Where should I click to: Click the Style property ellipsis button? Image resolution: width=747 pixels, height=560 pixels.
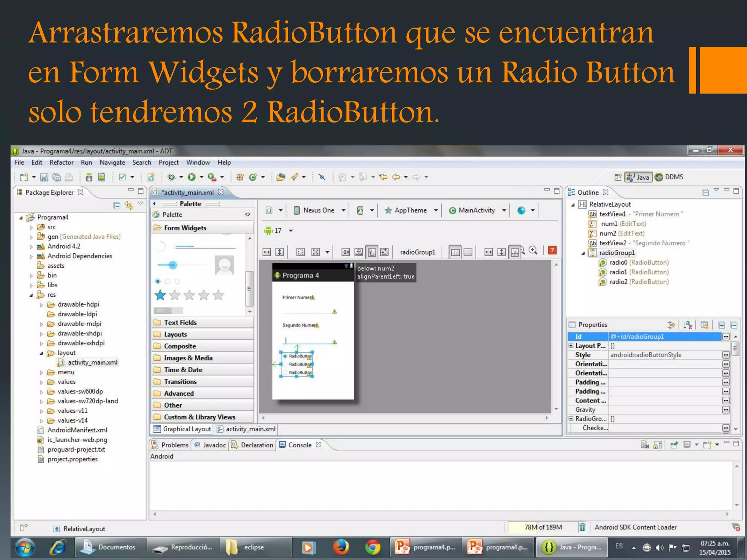pos(726,355)
